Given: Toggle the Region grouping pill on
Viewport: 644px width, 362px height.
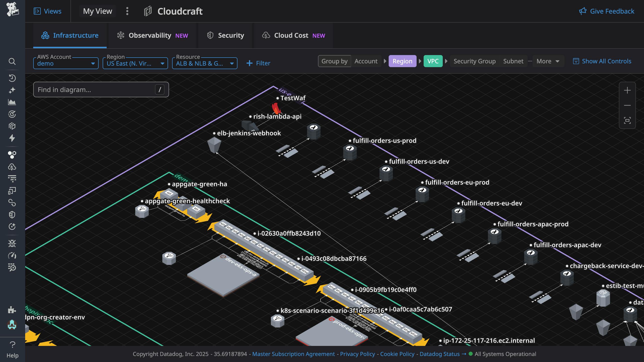Looking at the screenshot, I should [402, 61].
